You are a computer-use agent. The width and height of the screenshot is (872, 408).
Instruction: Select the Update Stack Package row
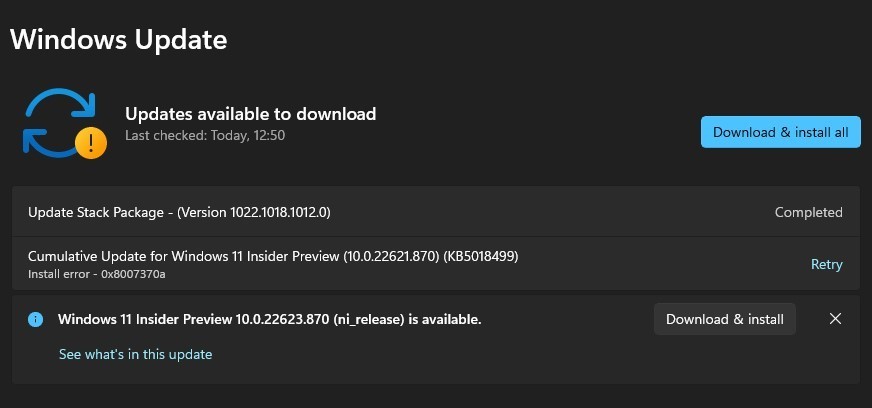coord(436,212)
